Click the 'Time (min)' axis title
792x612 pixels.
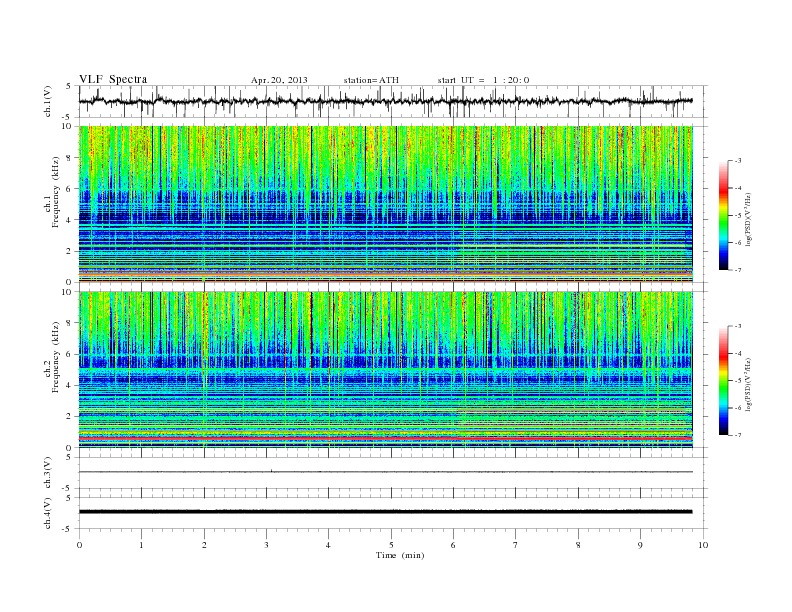tap(400, 555)
